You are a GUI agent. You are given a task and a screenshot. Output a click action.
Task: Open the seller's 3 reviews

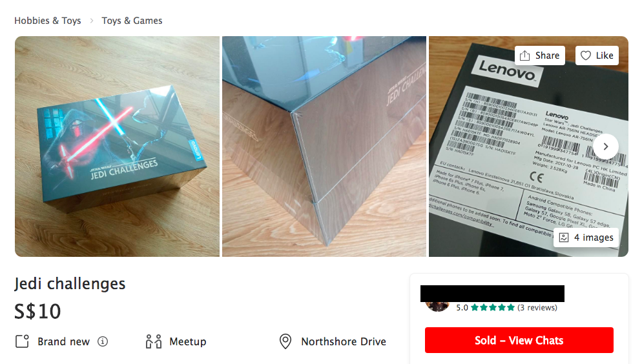537,308
